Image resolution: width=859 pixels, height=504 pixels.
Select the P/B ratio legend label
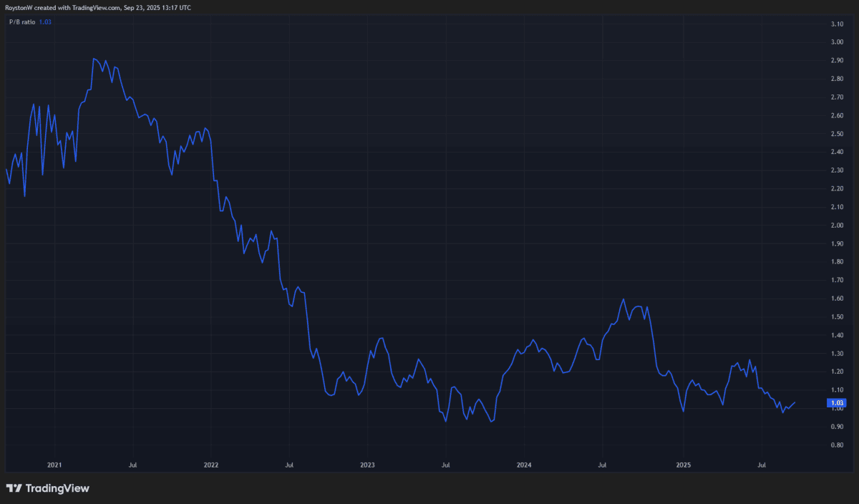(20, 22)
